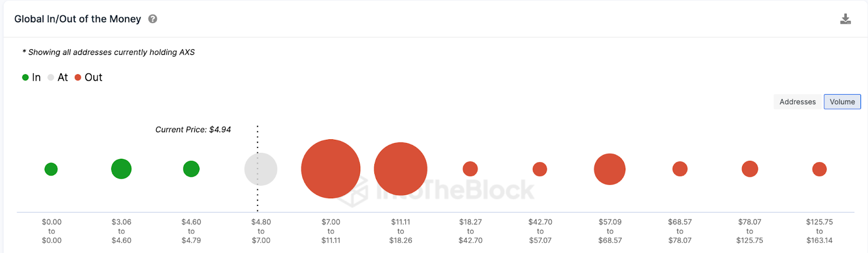Select red bubble for $18.27 to $42.70
The image size is (868, 253).
pyautogui.click(x=470, y=169)
